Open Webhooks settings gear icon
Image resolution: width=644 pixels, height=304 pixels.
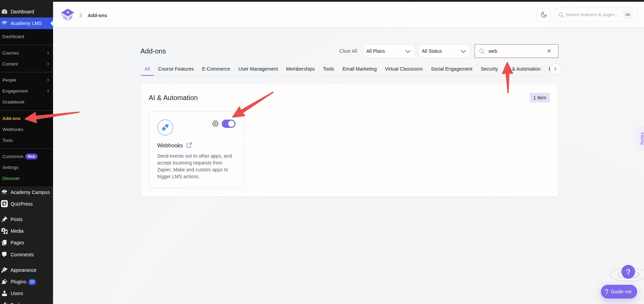pyautogui.click(x=215, y=124)
